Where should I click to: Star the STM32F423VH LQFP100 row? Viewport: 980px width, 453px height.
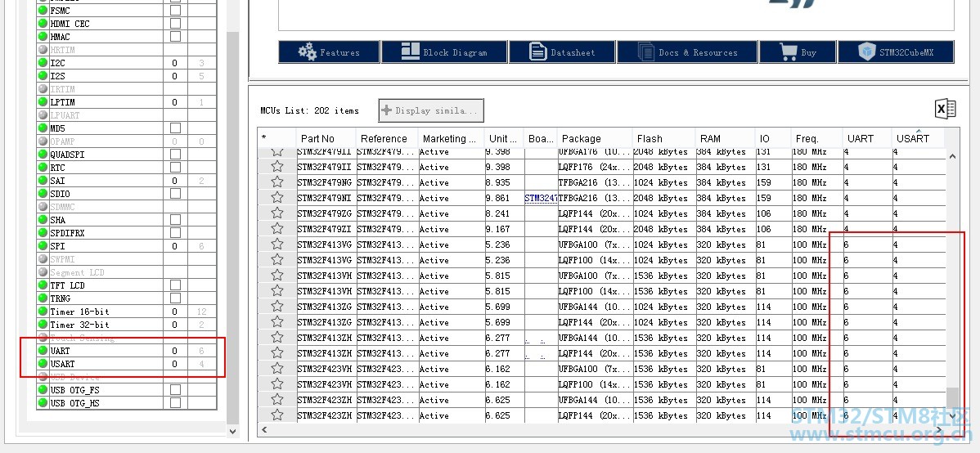[277, 384]
